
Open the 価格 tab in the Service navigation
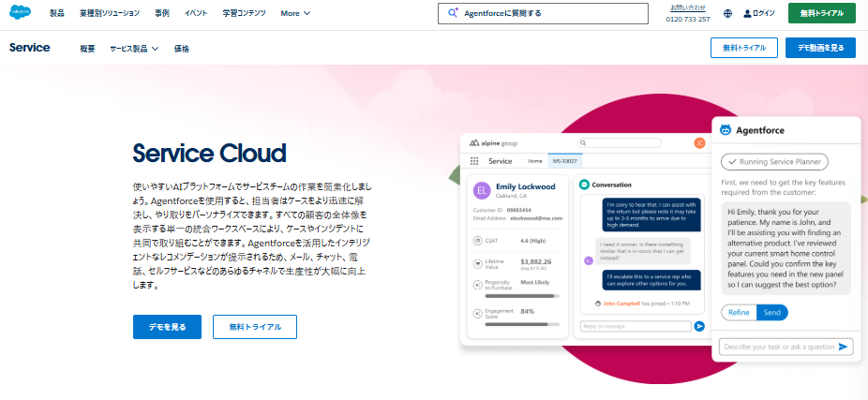click(x=181, y=48)
